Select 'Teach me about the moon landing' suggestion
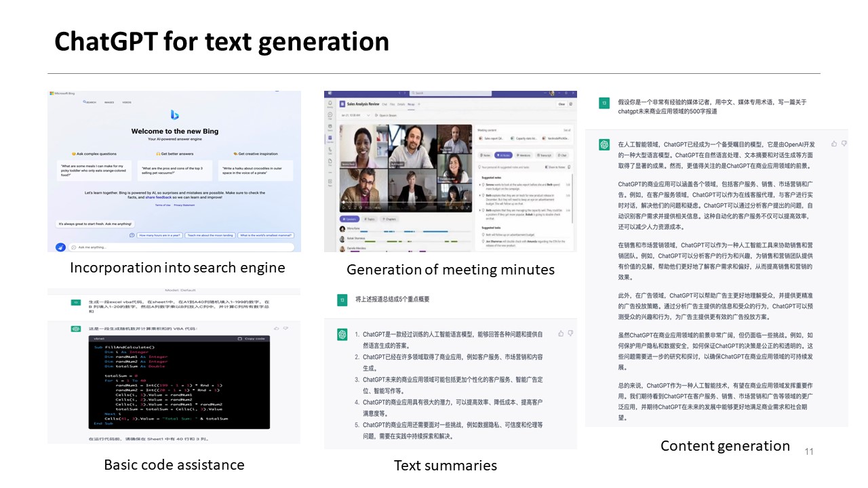The height and width of the screenshot is (488, 868). (210, 235)
